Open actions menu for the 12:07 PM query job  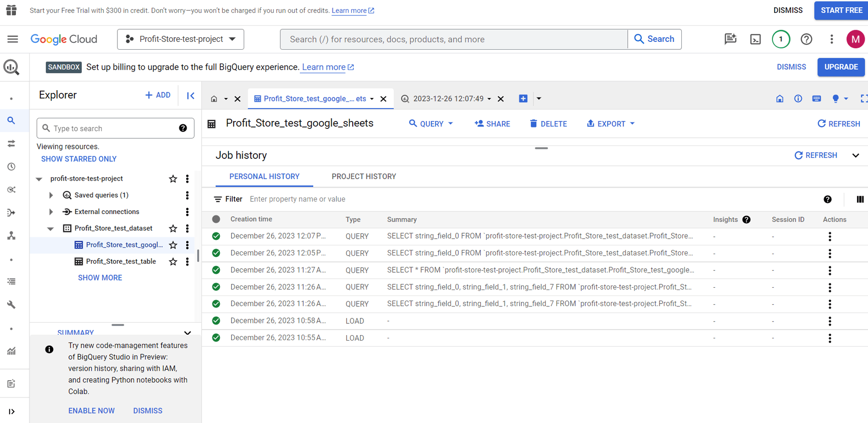(x=830, y=236)
